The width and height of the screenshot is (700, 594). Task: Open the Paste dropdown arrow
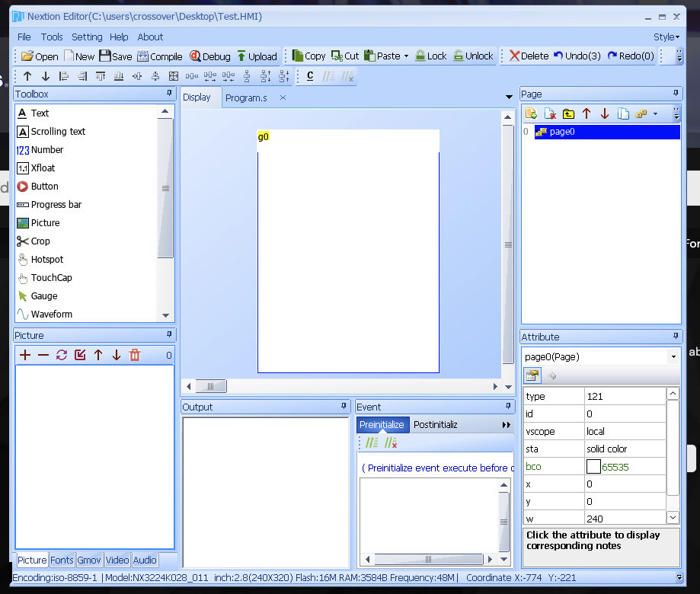(x=406, y=56)
